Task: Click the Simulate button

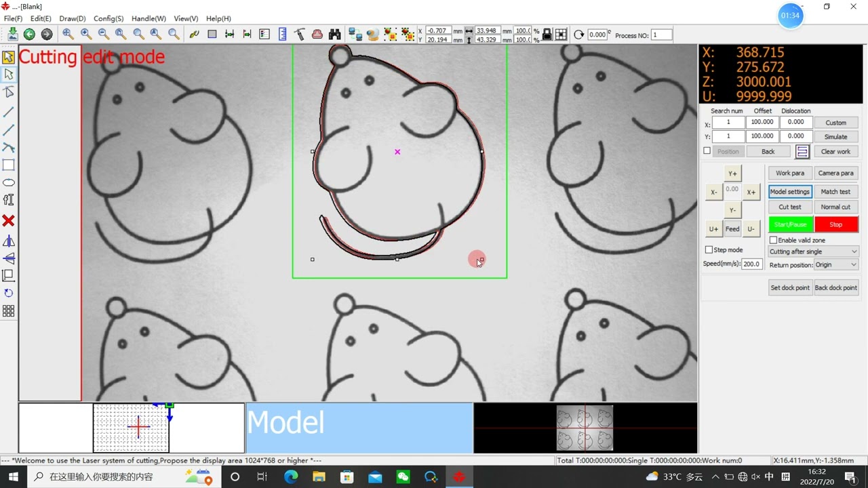Action: (835, 137)
